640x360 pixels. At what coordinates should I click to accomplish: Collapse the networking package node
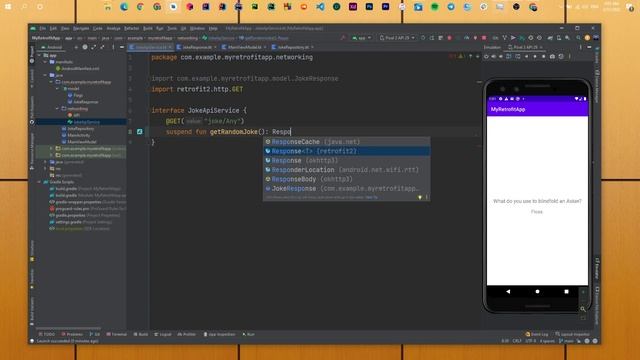(57, 109)
